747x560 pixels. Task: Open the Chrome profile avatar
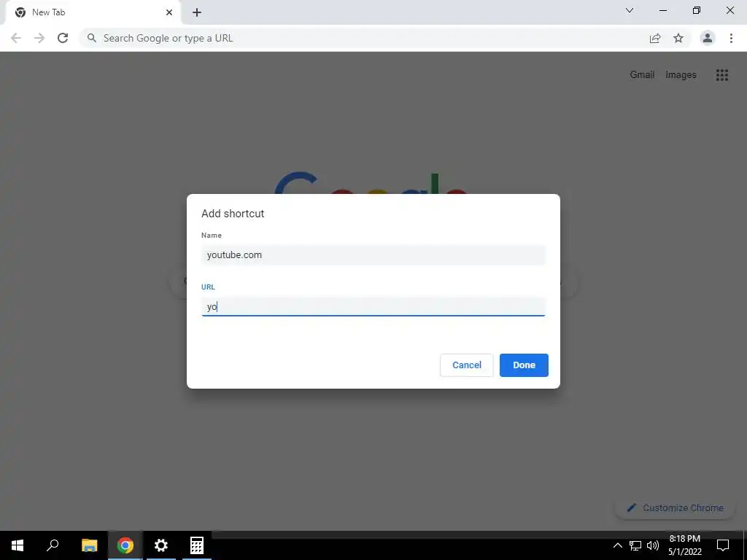708,38
